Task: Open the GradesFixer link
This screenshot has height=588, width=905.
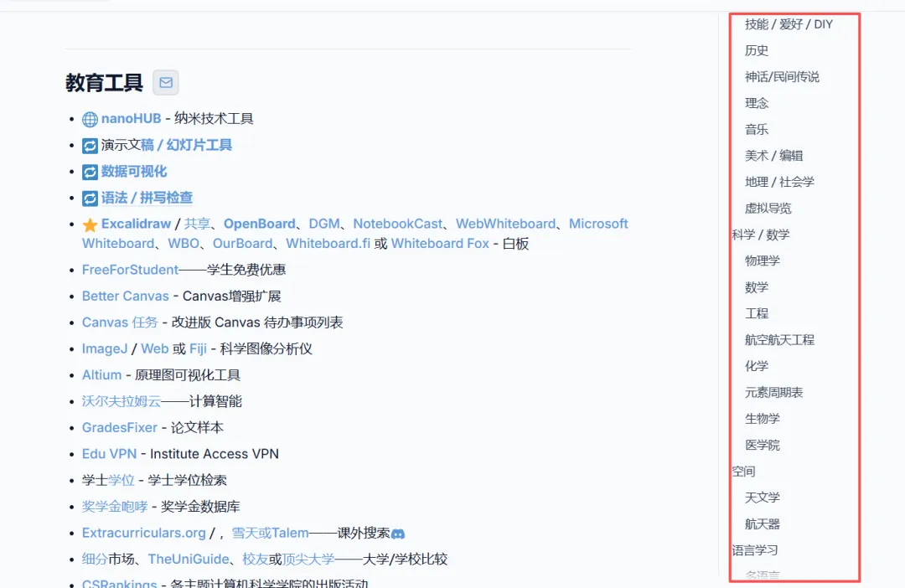Action: coord(120,427)
